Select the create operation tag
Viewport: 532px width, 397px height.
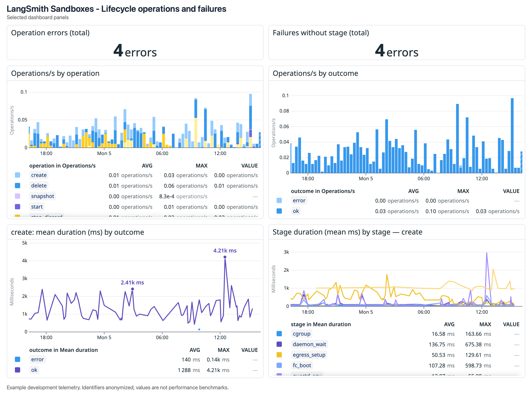click(39, 175)
